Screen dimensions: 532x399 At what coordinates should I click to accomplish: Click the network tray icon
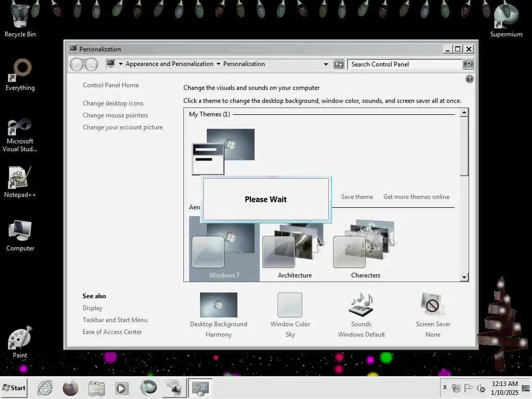456,388
